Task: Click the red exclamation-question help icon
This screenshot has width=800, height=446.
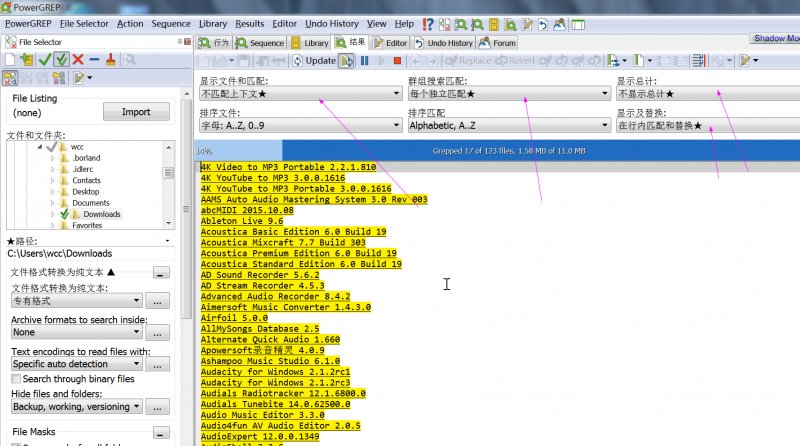Action: point(428,24)
